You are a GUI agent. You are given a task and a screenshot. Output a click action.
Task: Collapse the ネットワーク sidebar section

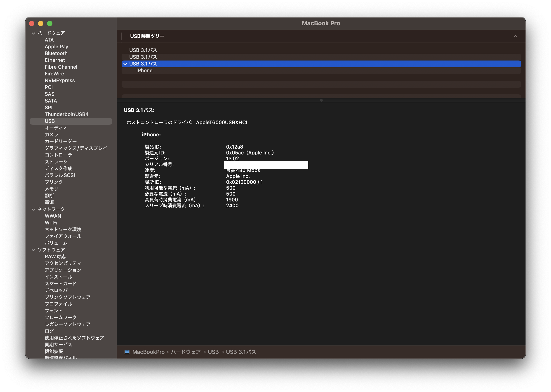pyautogui.click(x=34, y=209)
